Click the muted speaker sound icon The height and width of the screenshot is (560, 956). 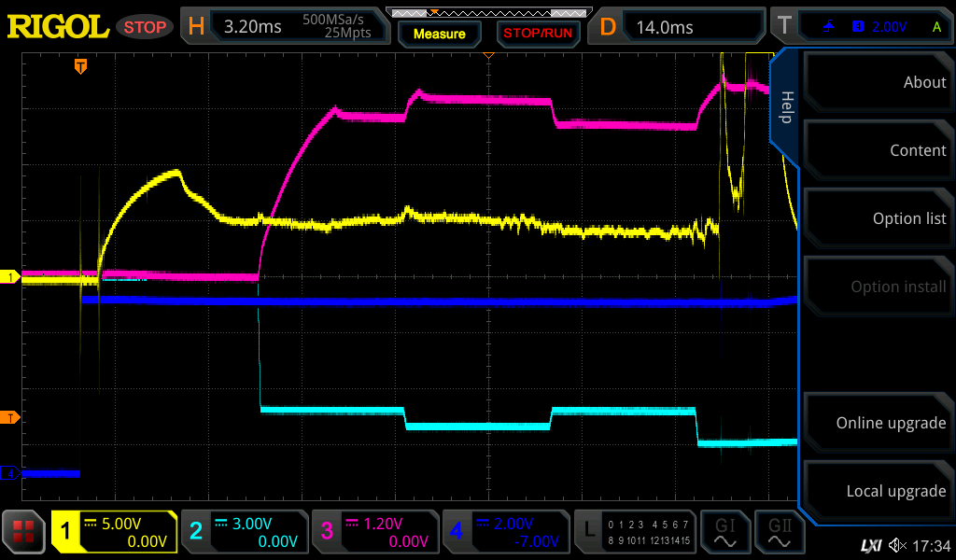point(897,545)
